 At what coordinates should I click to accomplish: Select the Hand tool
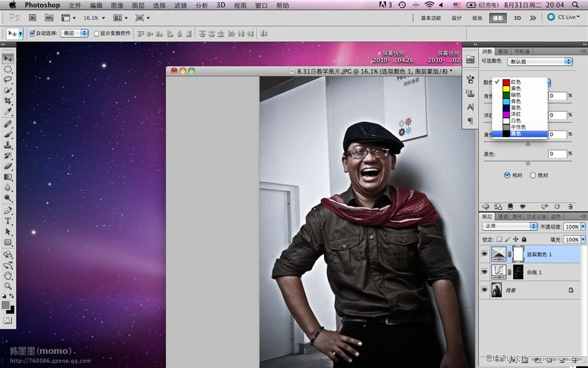[x=8, y=276]
